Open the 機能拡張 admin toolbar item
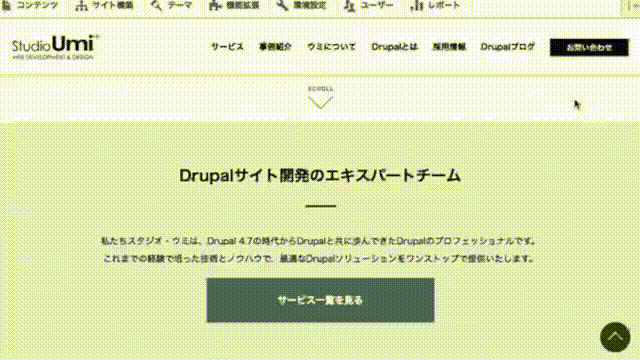The height and width of the screenshot is (360, 640). click(234, 6)
